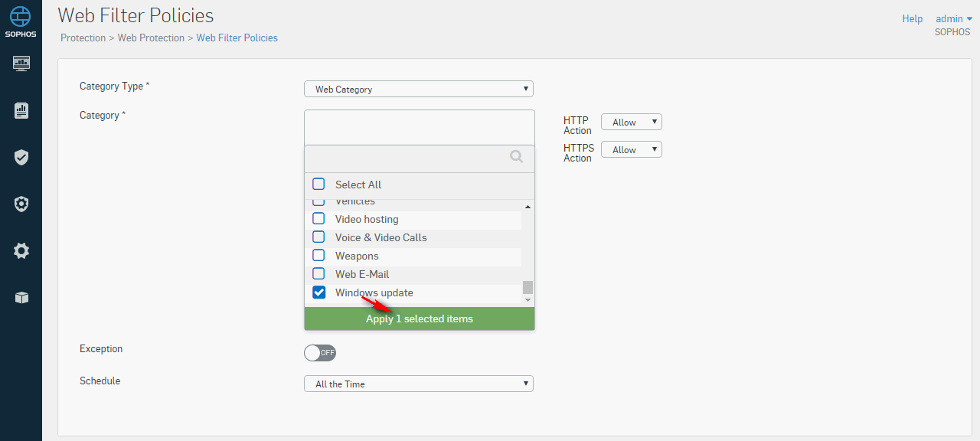980x441 pixels.
Task: Click Apply 1 selected items button
Action: click(420, 318)
